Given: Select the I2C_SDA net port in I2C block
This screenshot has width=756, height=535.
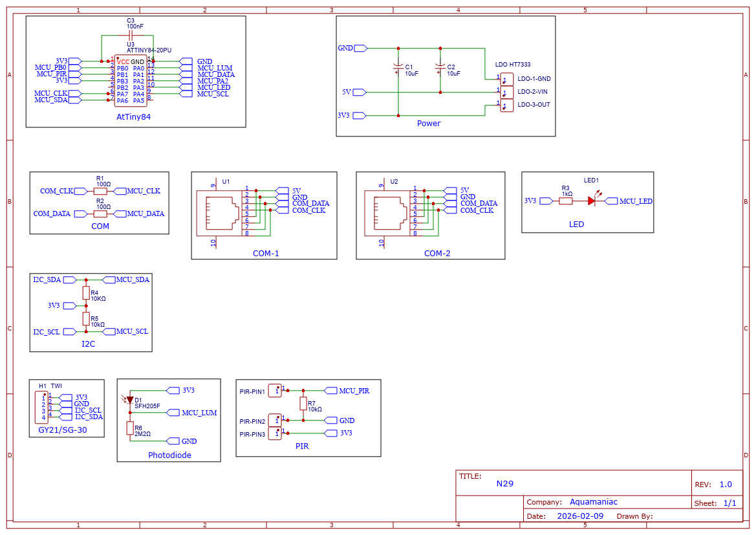Looking at the screenshot, I should (x=47, y=279).
